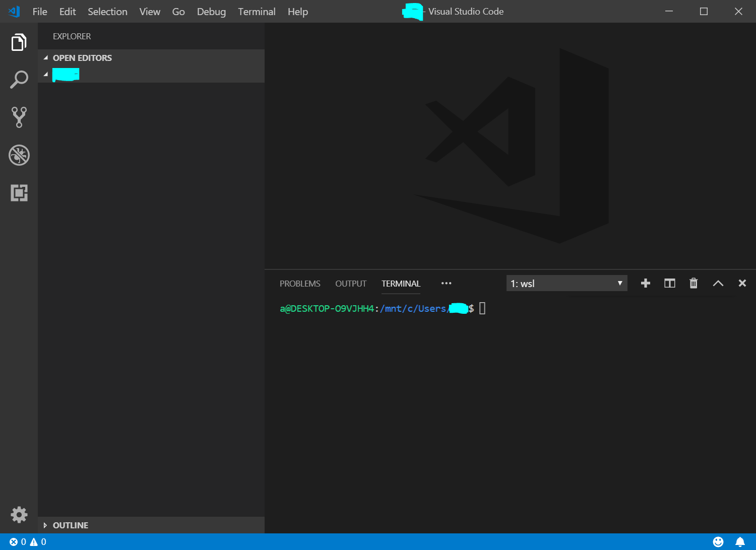Open the '1: wsl' terminal selector dropdown
This screenshot has height=550, width=756.
566,283
